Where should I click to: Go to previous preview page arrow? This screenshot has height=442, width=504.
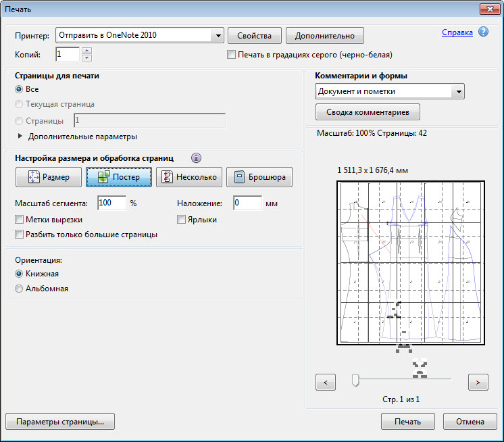point(326,383)
